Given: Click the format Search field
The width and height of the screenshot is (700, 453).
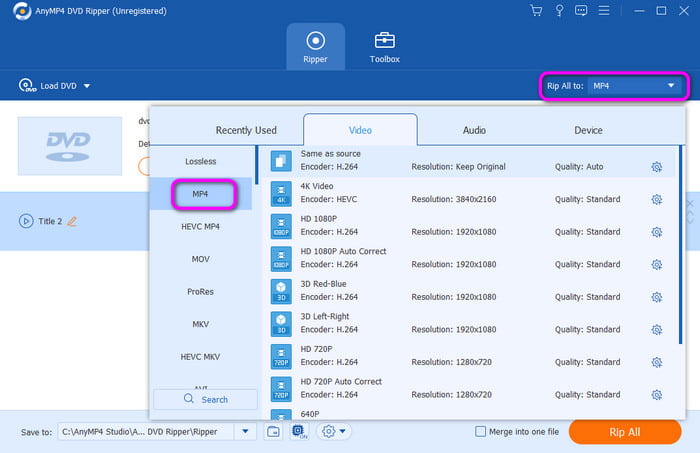Looking at the screenshot, I should point(205,399).
